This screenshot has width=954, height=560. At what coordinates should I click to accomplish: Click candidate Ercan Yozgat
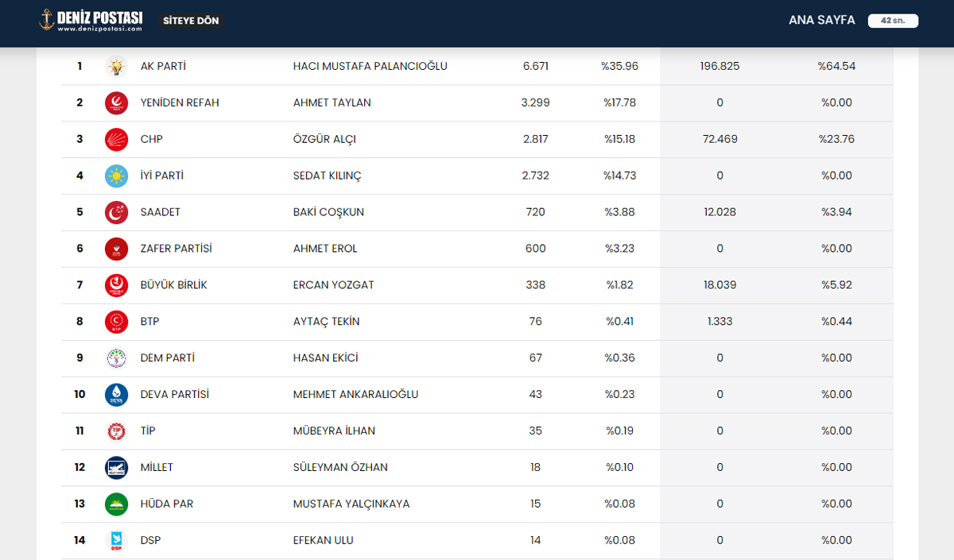click(334, 286)
